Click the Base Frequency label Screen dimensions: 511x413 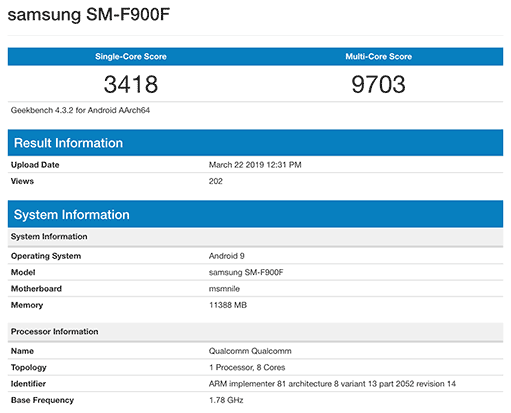click(x=42, y=400)
